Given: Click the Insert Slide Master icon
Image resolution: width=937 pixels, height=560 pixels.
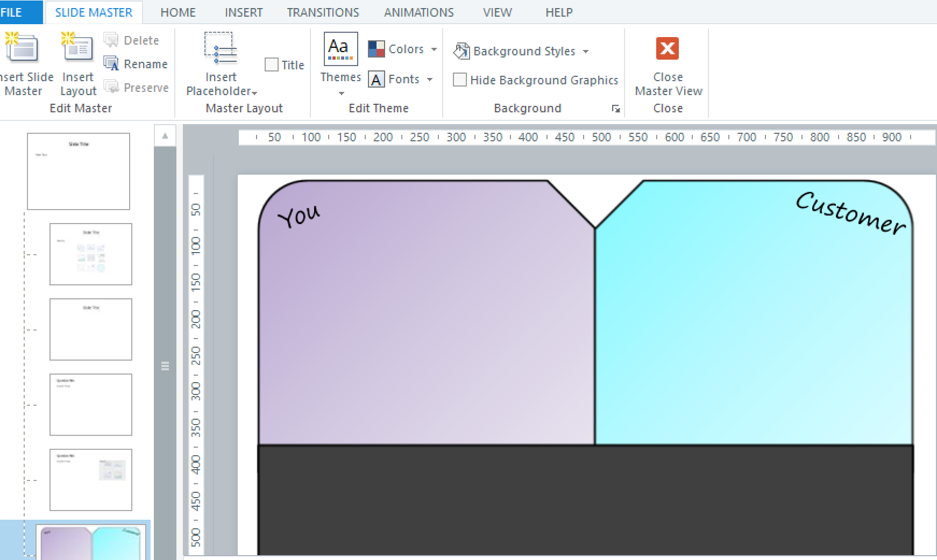Looking at the screenshot, I should (x=21, y=47).
